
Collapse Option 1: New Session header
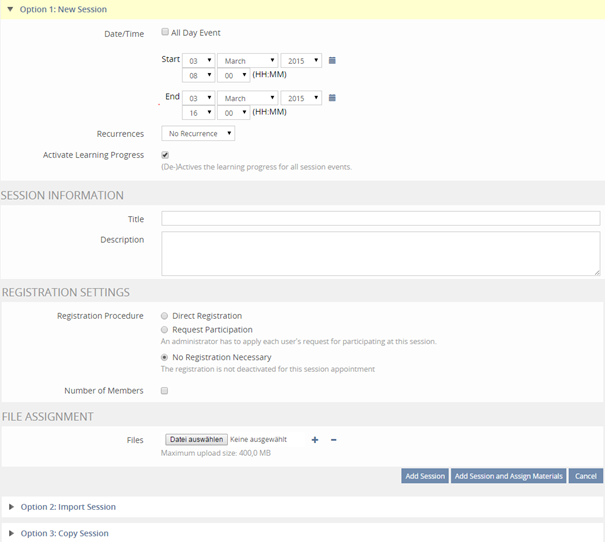tap(63, 9)
